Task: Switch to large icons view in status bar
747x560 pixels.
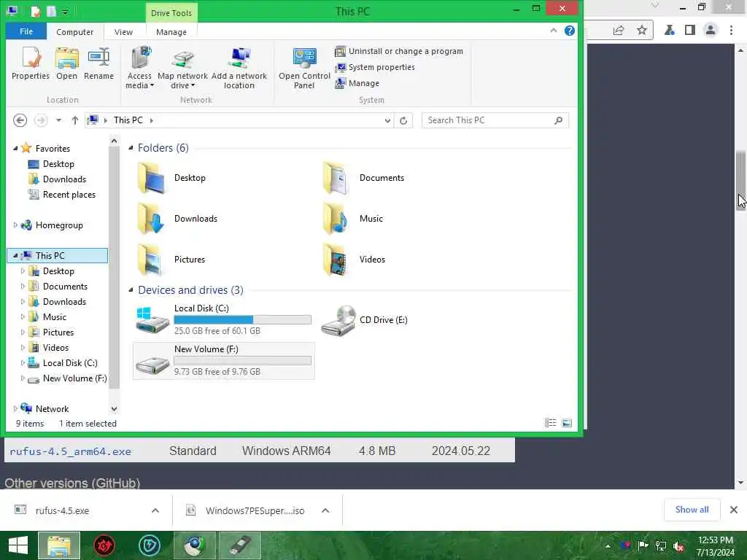Action: 566,423
